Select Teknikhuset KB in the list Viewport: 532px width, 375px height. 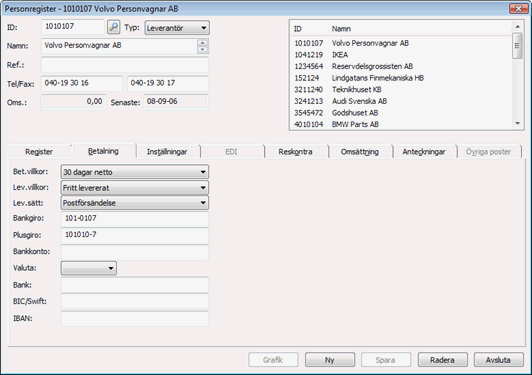point(401,89)
